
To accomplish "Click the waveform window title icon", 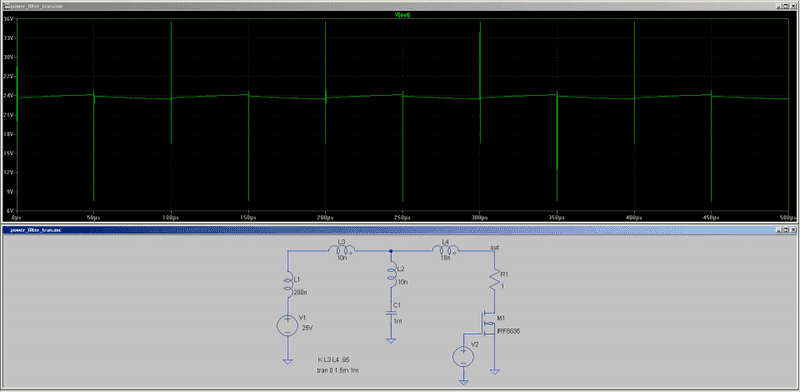I will coord(6,5).
